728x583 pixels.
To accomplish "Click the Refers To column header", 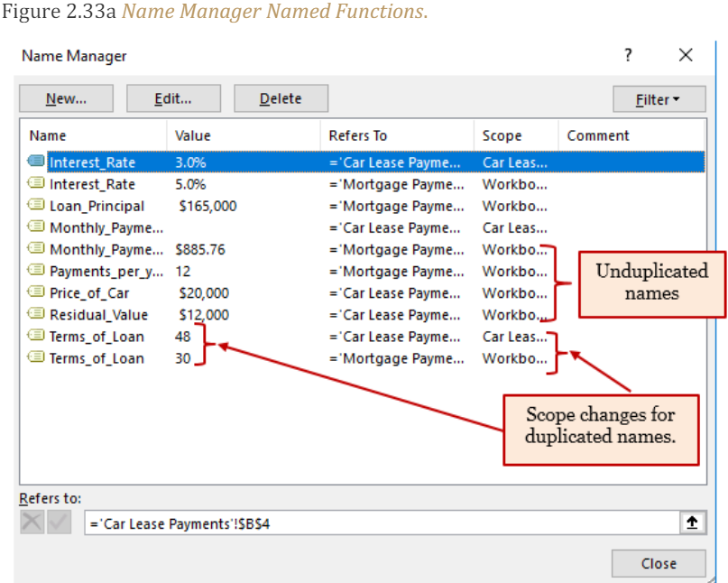I will pyautogui.click(x=397, y=135).
